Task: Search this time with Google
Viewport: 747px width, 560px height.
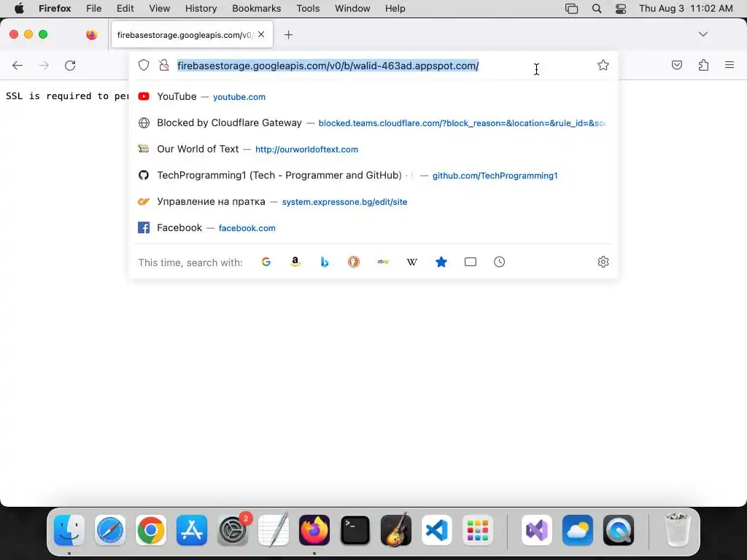Action: tap(266, 262)
